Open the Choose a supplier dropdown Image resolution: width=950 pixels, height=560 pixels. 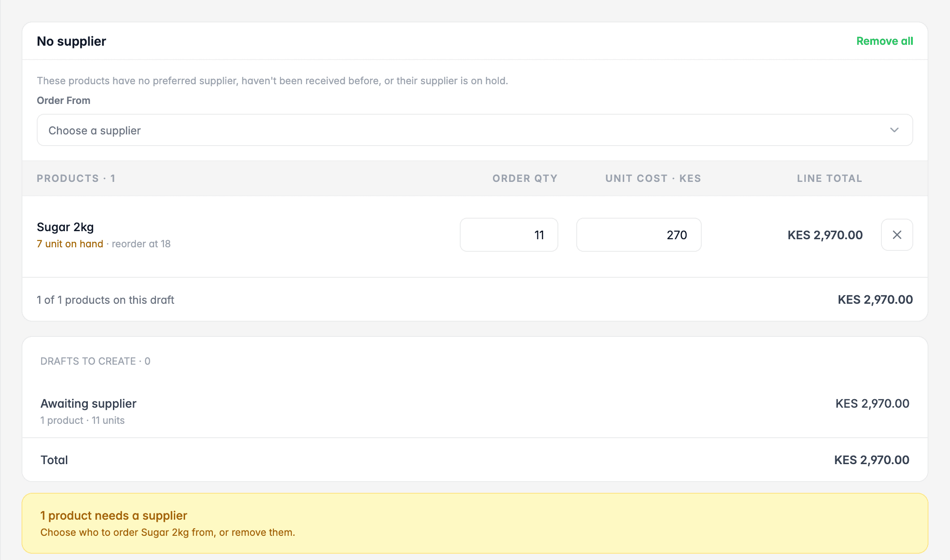pyautogui.click(x=475, y=130)
